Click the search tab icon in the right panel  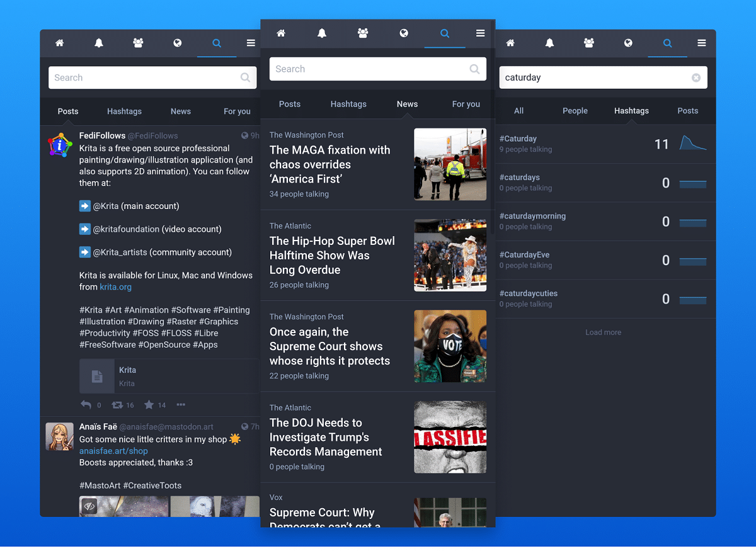click(667, 43)
